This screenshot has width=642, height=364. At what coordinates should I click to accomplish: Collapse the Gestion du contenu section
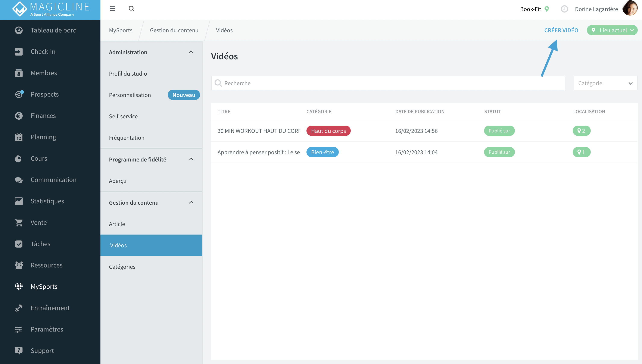(191, 203)
